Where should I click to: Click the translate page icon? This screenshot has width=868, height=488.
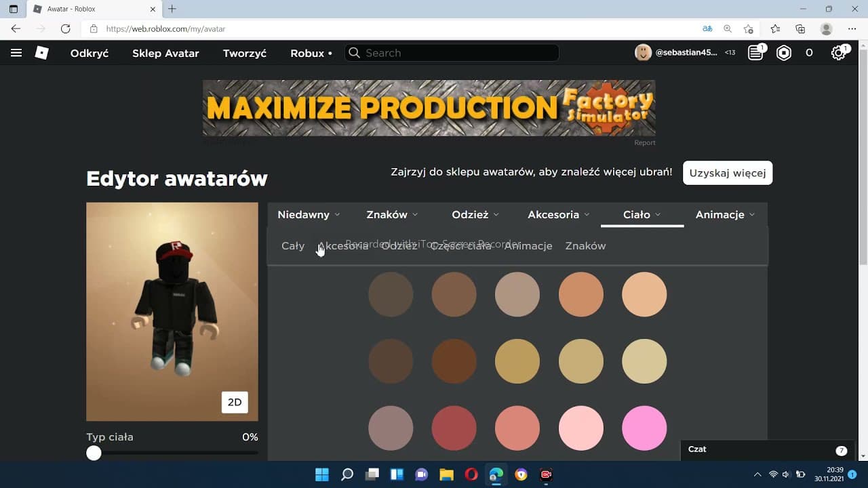click(707, 29)
